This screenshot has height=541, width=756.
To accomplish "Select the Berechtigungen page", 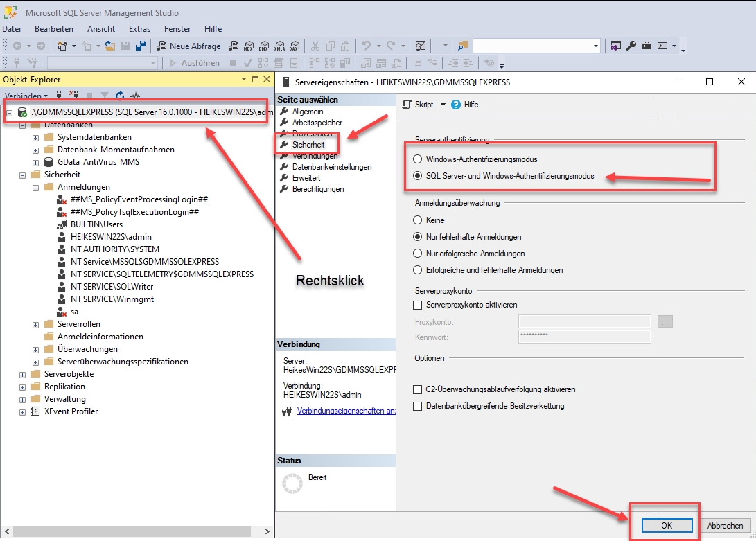I will tap(318, 189).
